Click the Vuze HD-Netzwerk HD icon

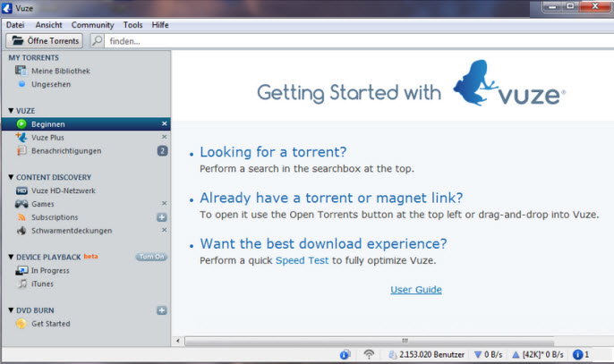(21, 190)
